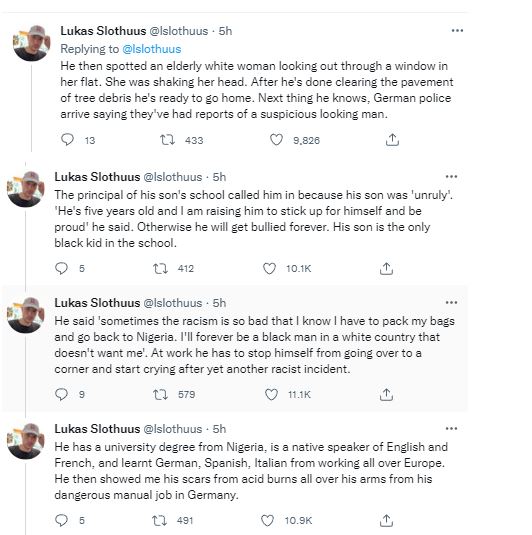Open more options on the racism quote tweet
The width and height of the screenshot is (532, 535).
pyautogui.click(x=451, y=303)
